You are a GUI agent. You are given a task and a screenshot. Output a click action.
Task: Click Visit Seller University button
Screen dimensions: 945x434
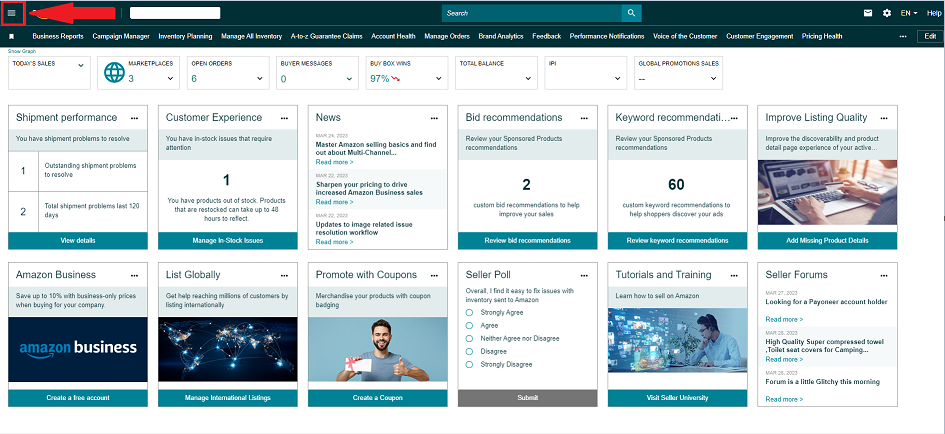[677, 398]
